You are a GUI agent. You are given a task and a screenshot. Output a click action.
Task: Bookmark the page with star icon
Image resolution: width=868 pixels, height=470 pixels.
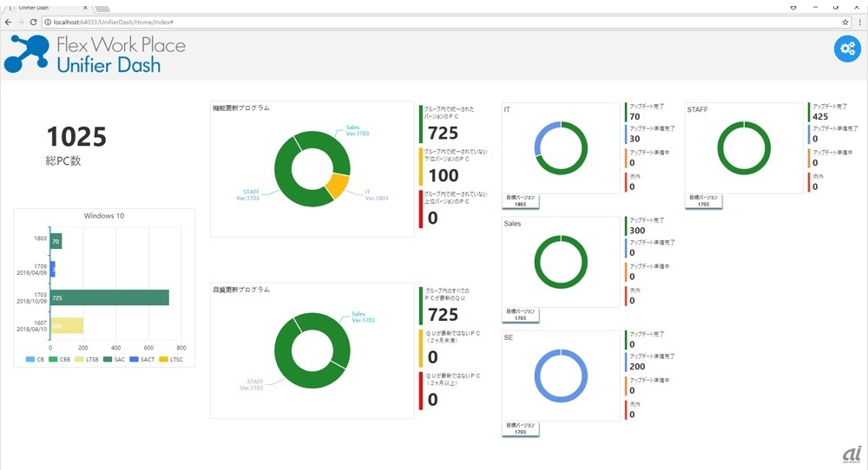(845, 21)
